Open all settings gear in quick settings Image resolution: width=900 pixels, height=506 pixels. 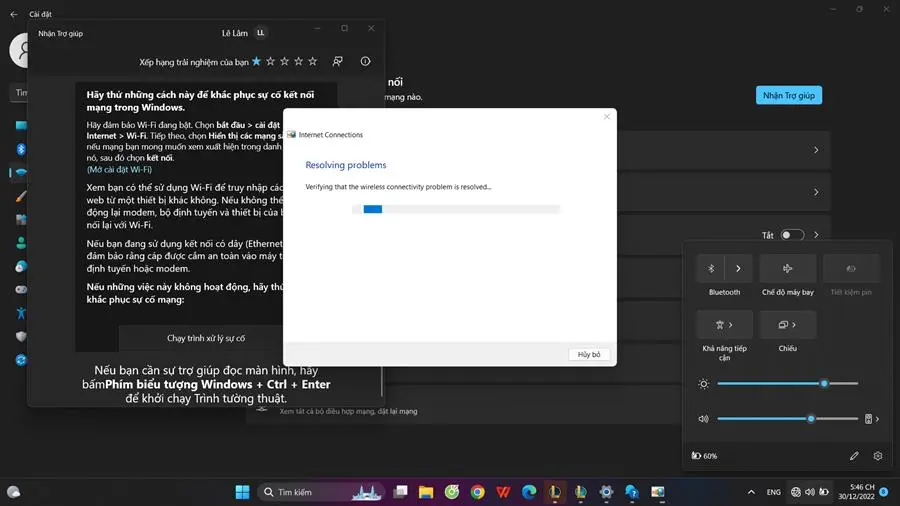tap(878, 456)
